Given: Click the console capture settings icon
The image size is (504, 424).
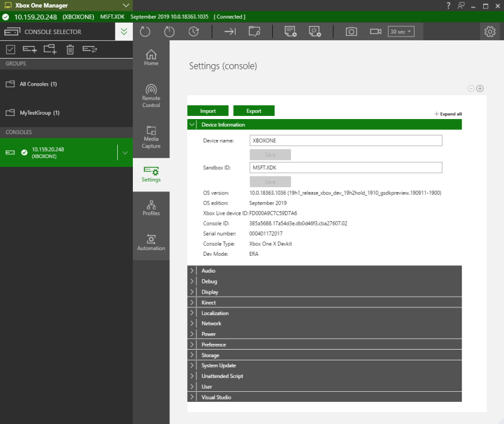Looking at the screenshot, I should click(x=290, y=32).
